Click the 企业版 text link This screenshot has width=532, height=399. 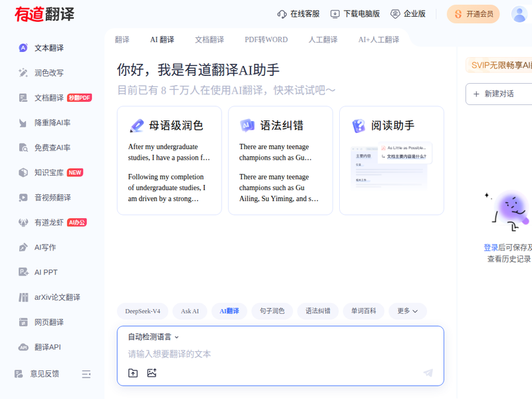pyautogui.click(x=414, y=14)
